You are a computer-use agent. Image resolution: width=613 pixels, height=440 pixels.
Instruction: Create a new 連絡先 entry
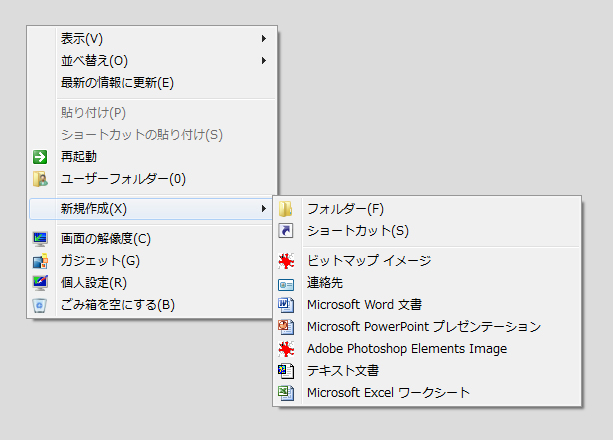[x=427, y=283]
